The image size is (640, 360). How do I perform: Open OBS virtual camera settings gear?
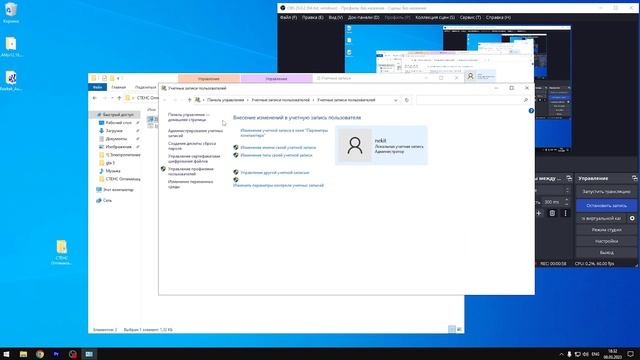pyautogui.click(x=632, y=218)
